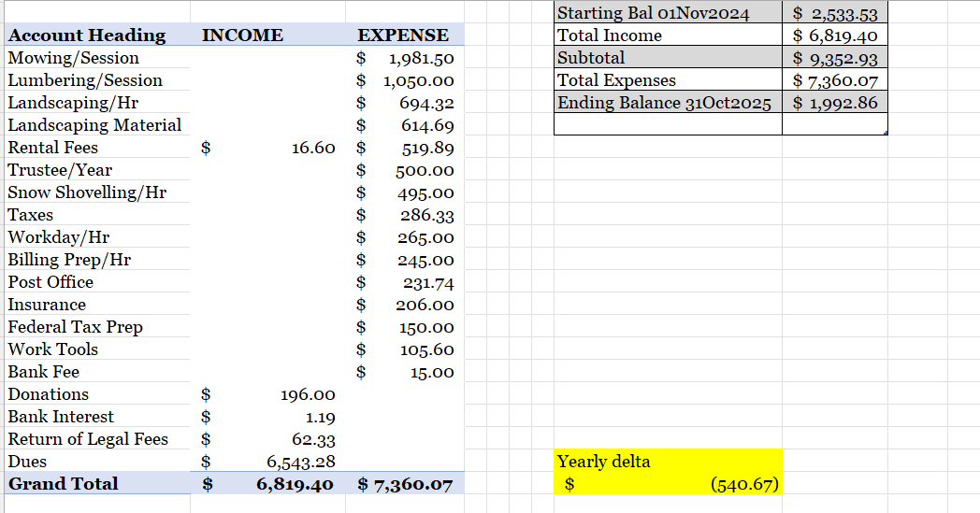
Task: Click the Donations income value 196.00
Action: (269, 394)
